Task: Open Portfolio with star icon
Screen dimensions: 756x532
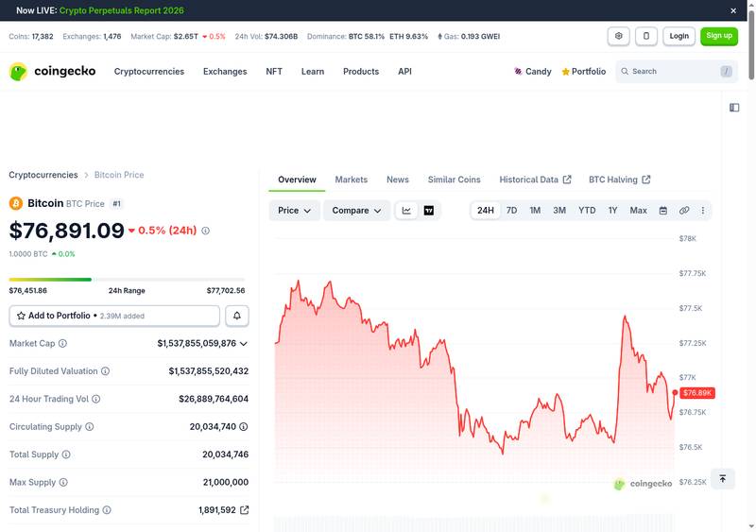Action: pyautogui.click(x=583, y=72)
